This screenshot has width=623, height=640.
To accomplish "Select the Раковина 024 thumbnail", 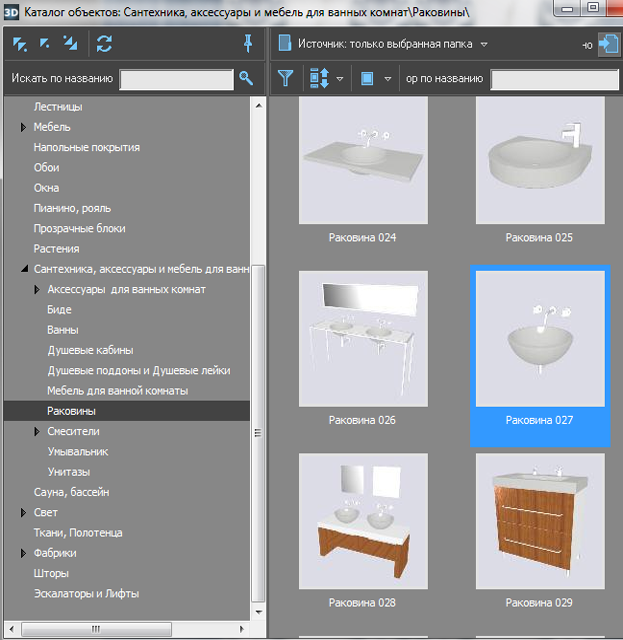I will (362, 161).
